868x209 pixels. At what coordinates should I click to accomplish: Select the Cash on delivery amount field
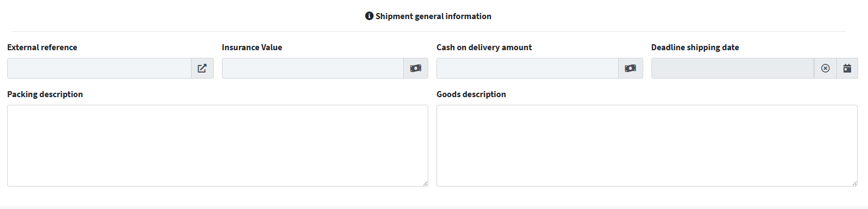pyautogui.click(x=528, y=68)
